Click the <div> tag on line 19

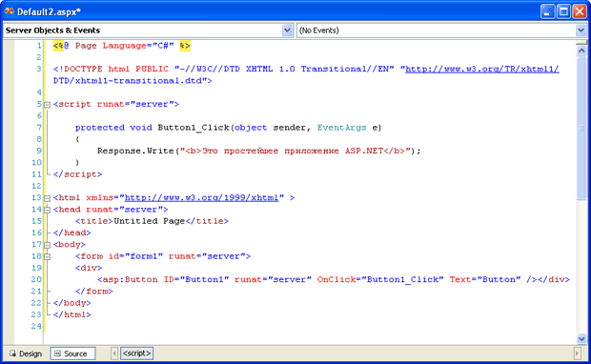pos(89,268)
